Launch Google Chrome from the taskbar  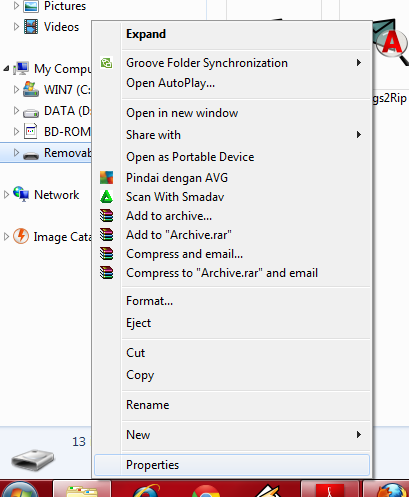click(206, 491)
